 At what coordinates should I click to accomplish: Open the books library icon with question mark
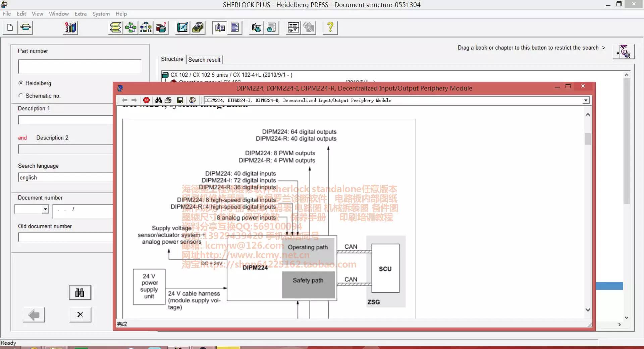(x=71, y=27)
